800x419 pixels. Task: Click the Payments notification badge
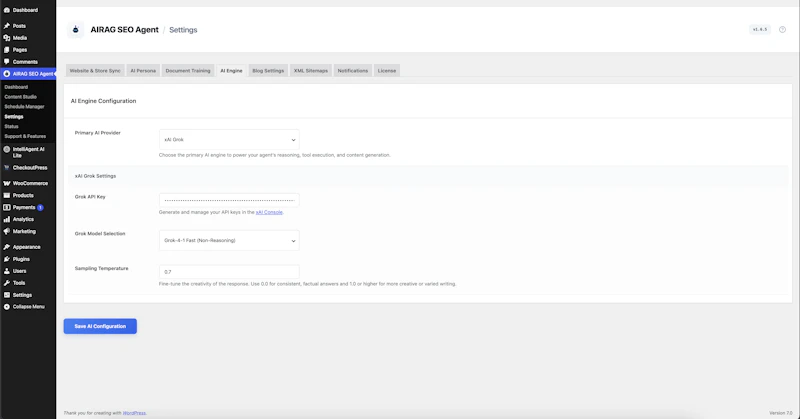(40, 208)
